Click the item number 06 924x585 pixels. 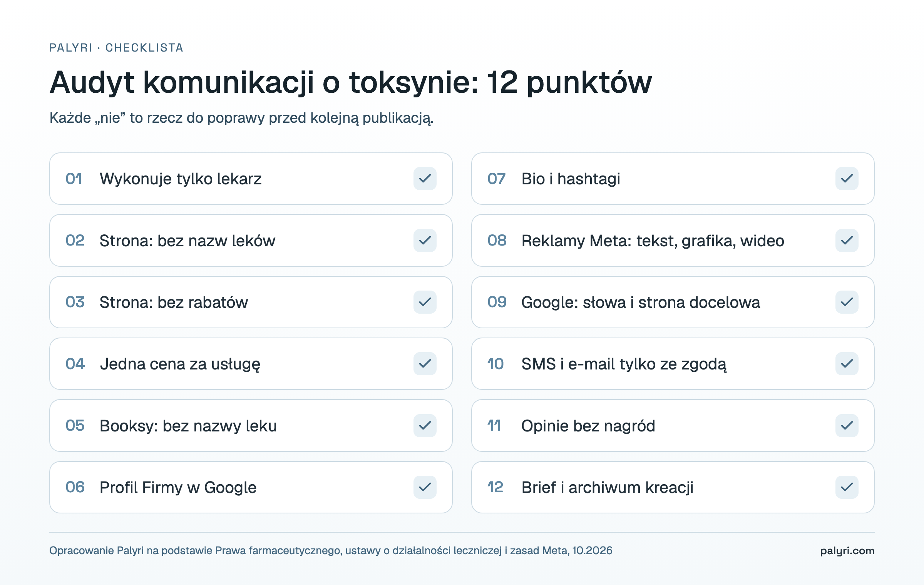click(x=75, y=487)
